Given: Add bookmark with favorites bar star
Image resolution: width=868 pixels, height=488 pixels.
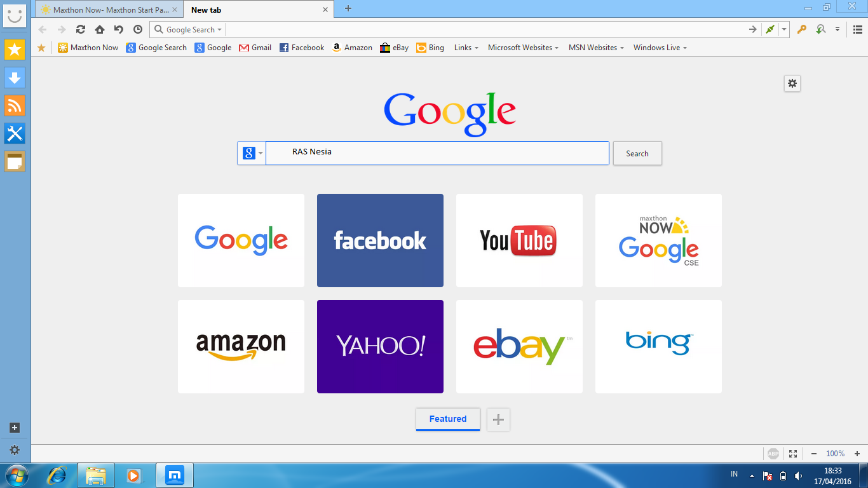Looking at the screenshot, I should coord(41,48).
